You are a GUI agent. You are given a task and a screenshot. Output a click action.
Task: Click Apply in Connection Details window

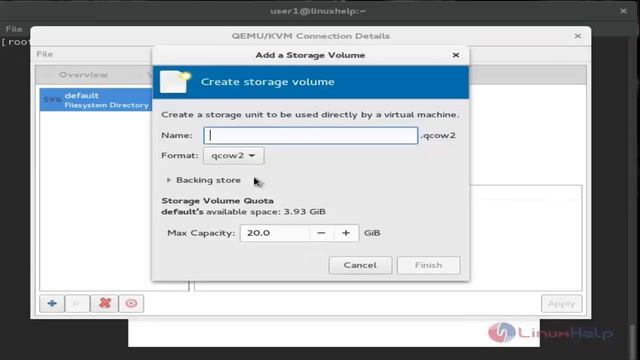(x=562, y=304)
